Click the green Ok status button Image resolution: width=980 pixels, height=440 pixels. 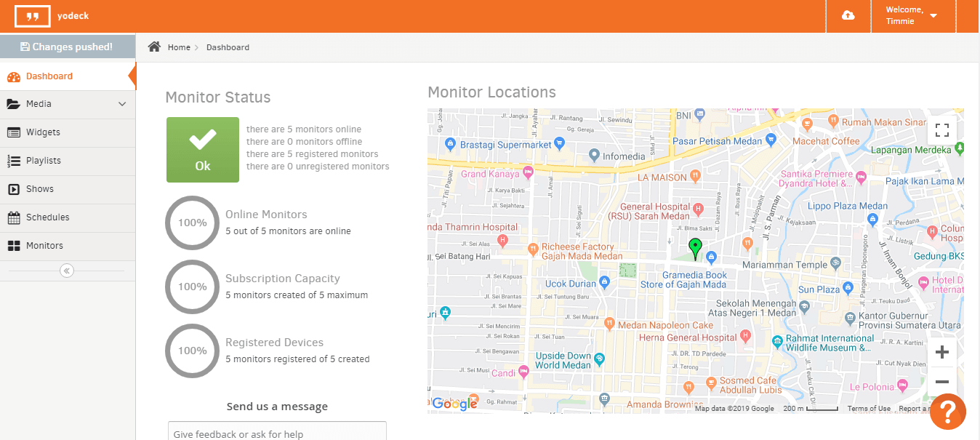pyautogui.click(x=203, y=150)
